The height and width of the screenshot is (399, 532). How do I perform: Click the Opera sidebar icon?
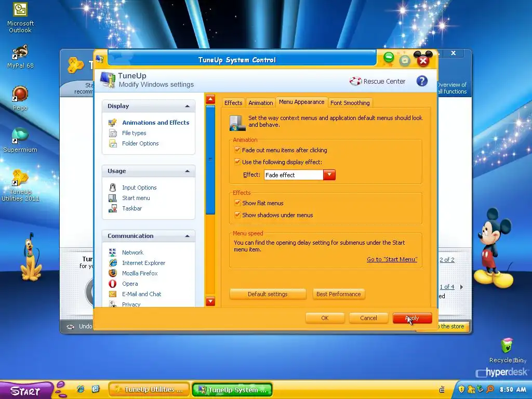pyautogui.click(x=113, y=284)
